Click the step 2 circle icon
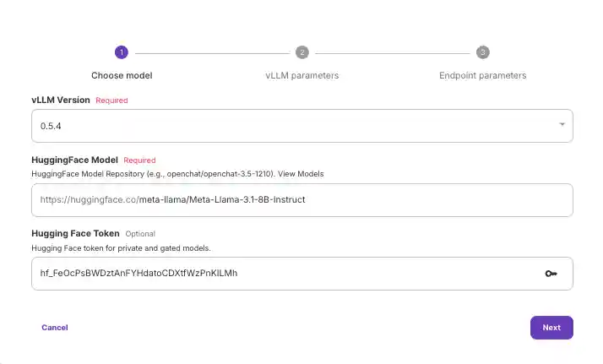Image resolution: width=603 pixels, height=364 pixels. click(x=302, y=52)
